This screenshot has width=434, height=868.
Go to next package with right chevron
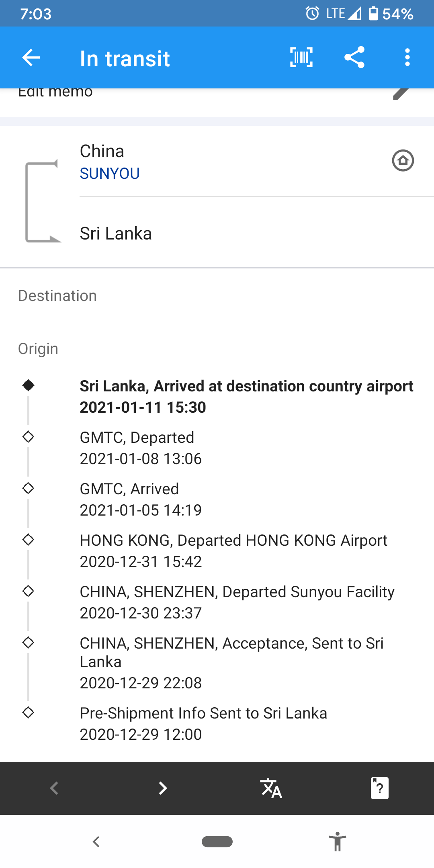(x=163, y=788)
